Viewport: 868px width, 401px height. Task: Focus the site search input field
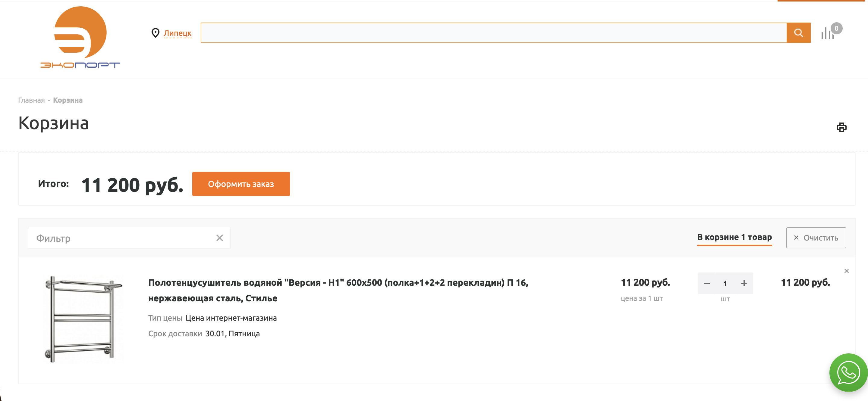pos(493,33)
